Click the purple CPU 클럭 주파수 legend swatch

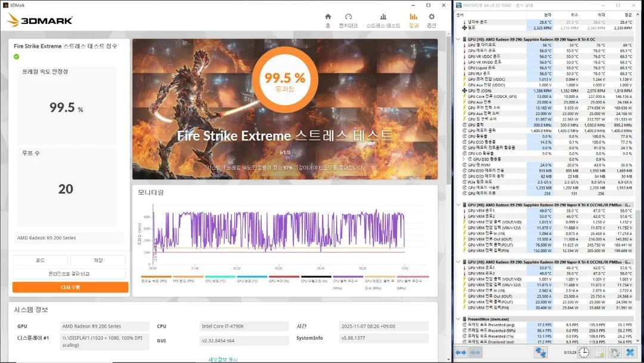pyautogui.click(x=348, y=276)
